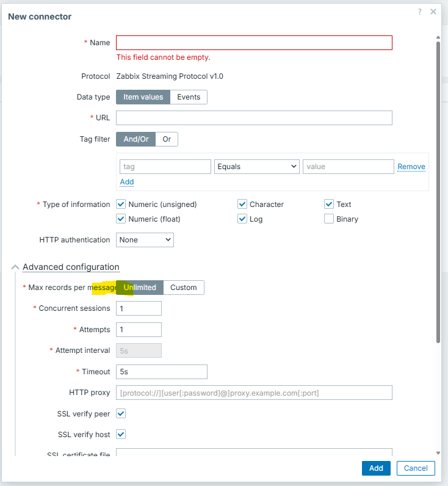The width and height of the screenshot is (448, 486).
Task: Close the New connector dialog
Action: point(433,12)
